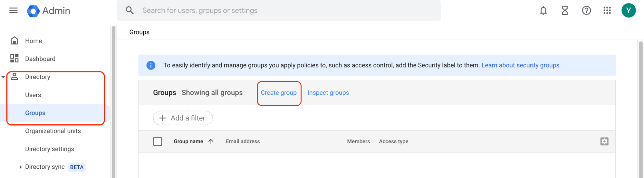Collapse the Directory section arrow
The image size is (644, 178).
[x=3, y=77]
